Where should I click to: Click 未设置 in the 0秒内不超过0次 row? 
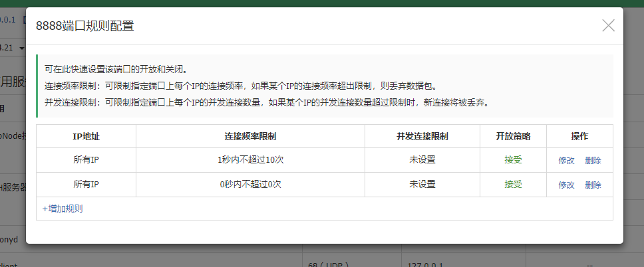click(x=422, y=185)
